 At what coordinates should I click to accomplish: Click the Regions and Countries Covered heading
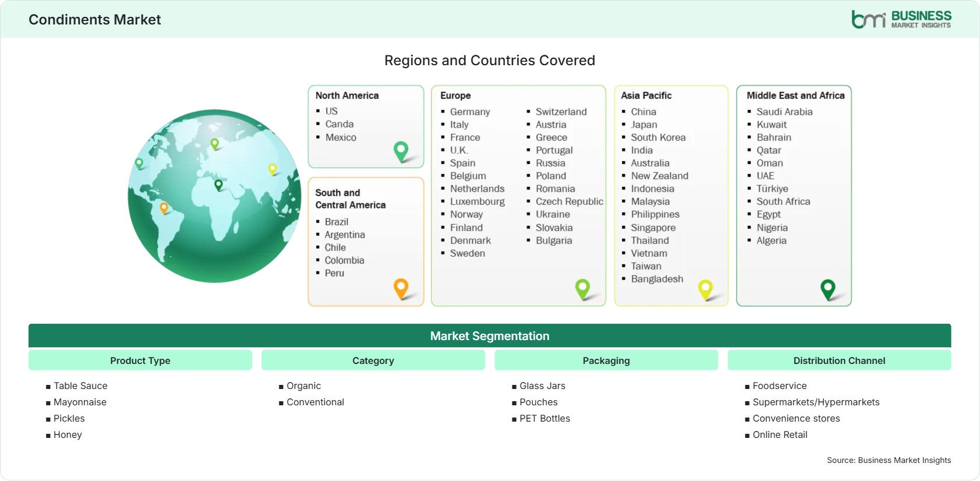click(x=490, y=61)
